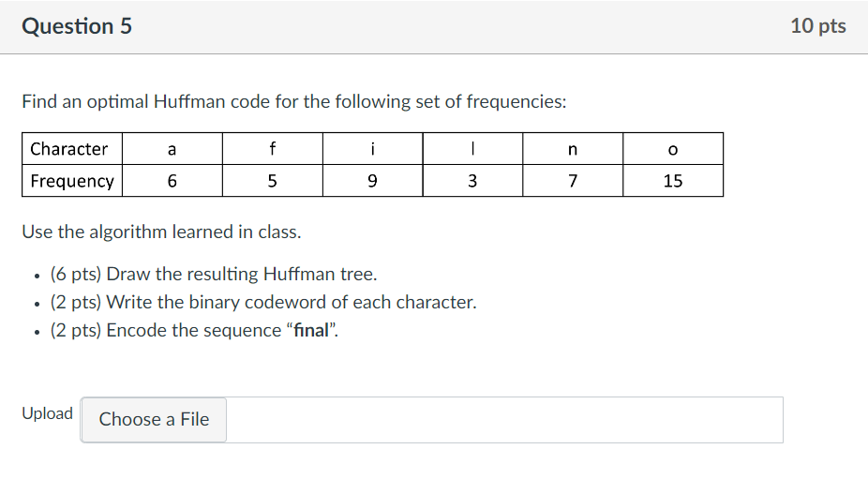The height and width of the screenshot is (494, 868).
Task: Click the frequency cell showing 15
Action: coord(673,181)
